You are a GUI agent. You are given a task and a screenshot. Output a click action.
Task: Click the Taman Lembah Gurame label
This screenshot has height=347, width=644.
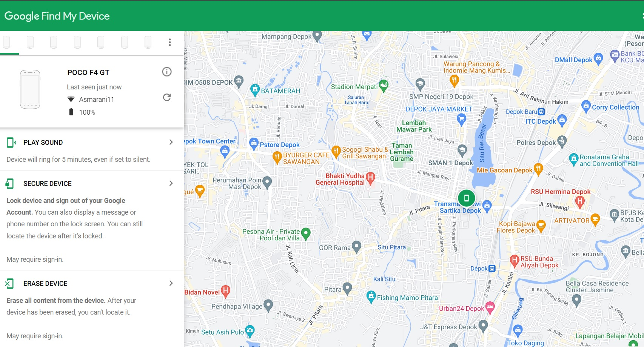point(402,152)
